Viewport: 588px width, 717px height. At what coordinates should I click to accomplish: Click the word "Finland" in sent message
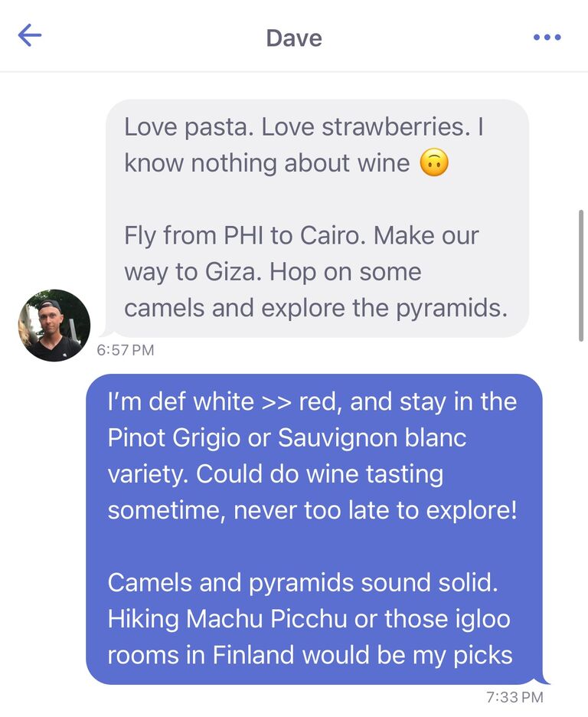pyautogui.click(x=253, y=655)
